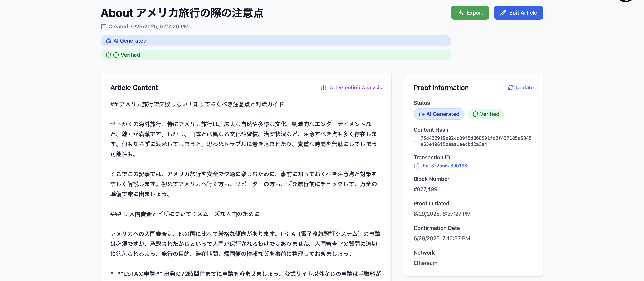This screenshot has height=281, width=644.
Task: Click Update in Proof Information panel
Action: coord(524,88)
